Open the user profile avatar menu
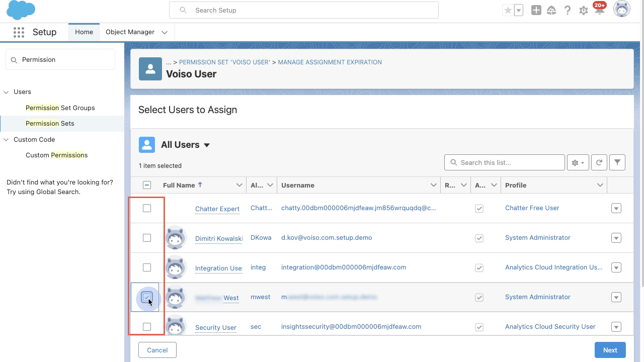Screen dimensions: 644x362 click(x=622, y=9)
